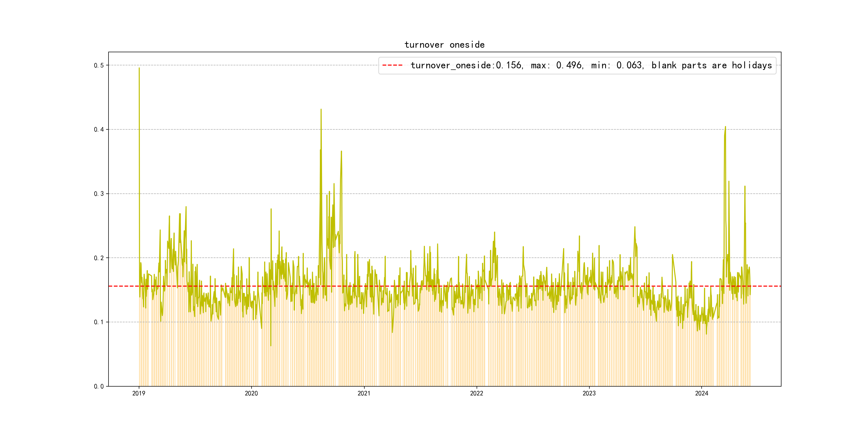The image size is (868, 434).
Task: Click the lowest dip point in early 2020
Action: point(271,345)
